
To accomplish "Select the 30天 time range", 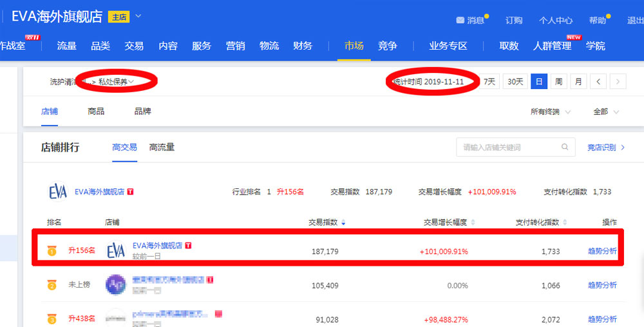I will (x=515, y=81).
